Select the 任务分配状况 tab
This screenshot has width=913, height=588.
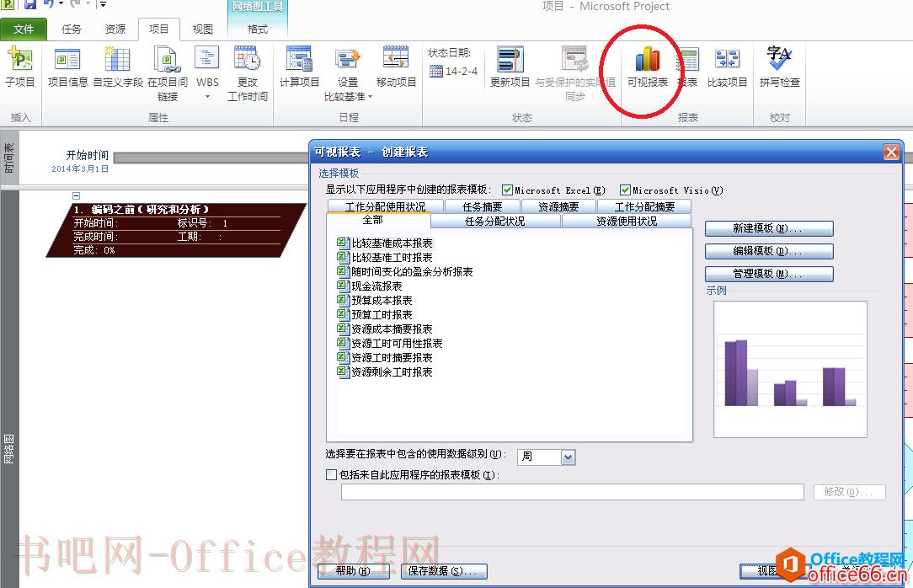495,222
